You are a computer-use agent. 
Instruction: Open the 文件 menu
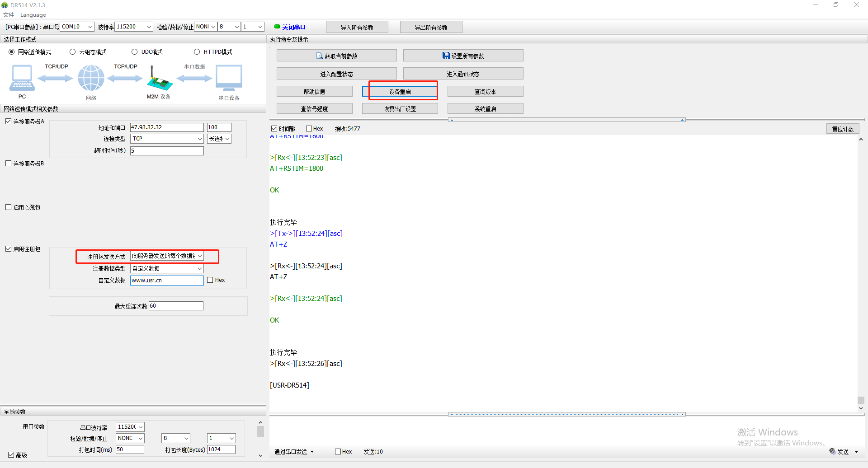(9, 15)
